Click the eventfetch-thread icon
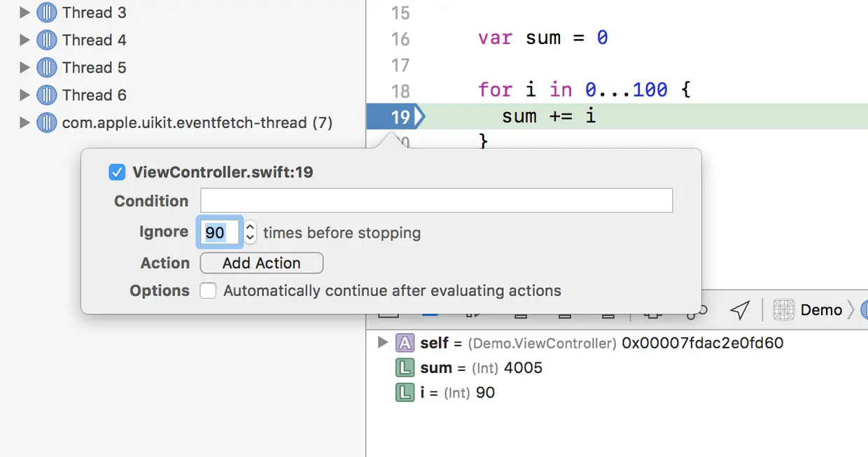The height and width of the screenshot is (457, 868). (46, 123)
